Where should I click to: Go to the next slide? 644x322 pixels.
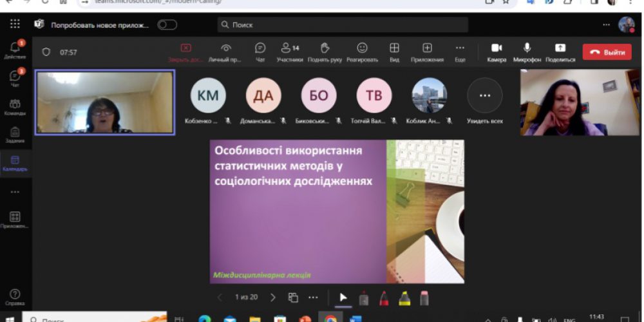click(x=272, y=298)
